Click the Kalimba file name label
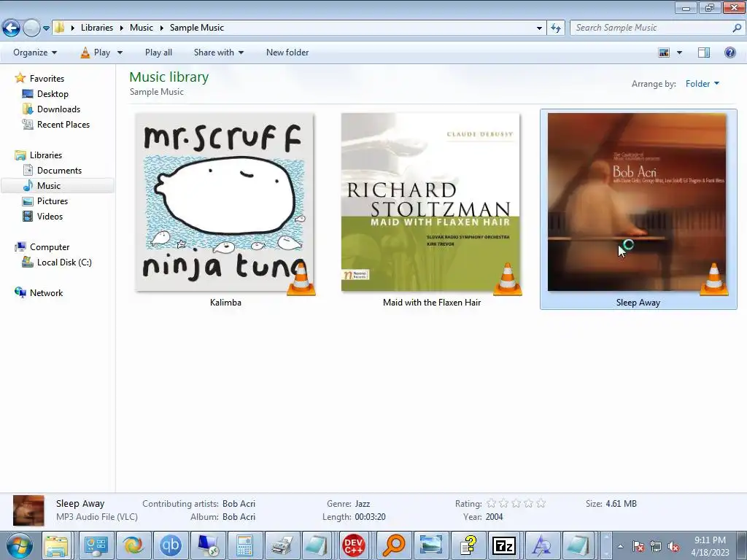Image resolution: width=747 pixels, height=560 pixels. [x=225, y=303]
